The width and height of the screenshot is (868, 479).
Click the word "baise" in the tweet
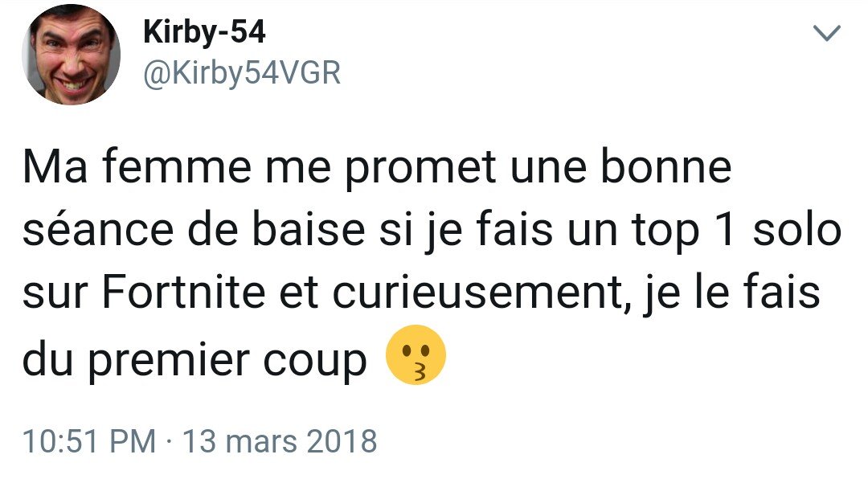tap(309, 229)
